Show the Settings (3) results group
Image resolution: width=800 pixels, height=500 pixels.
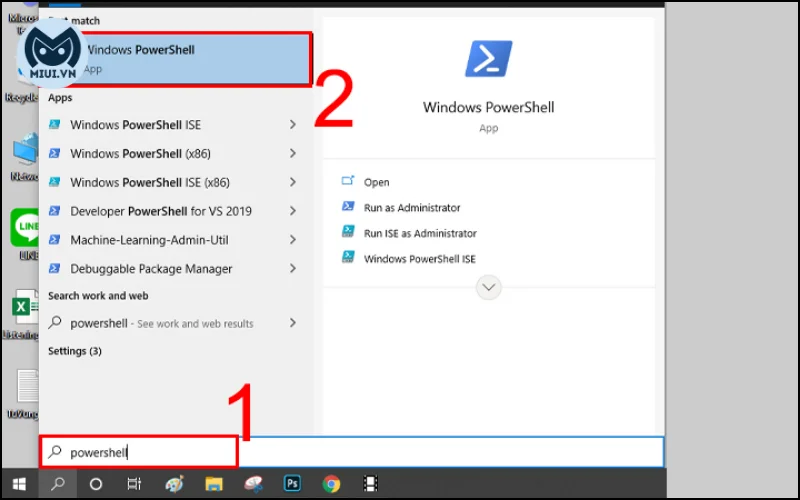point(75,351)
